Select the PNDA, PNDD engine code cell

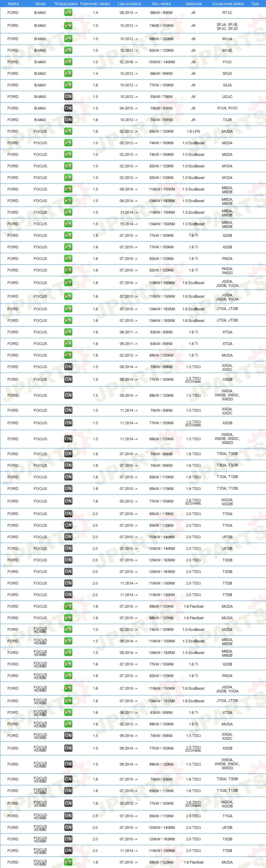point(227,271)
